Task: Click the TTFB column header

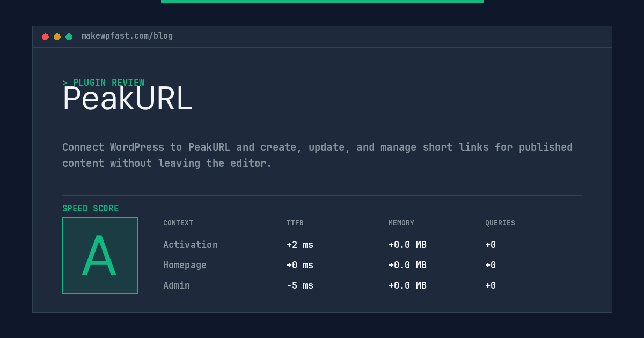Action: (295, 223)
